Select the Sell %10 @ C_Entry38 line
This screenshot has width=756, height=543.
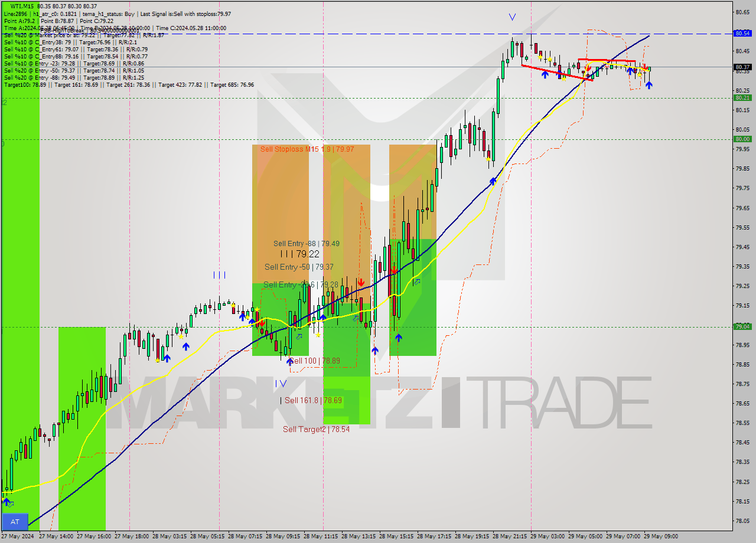(71, 42)
